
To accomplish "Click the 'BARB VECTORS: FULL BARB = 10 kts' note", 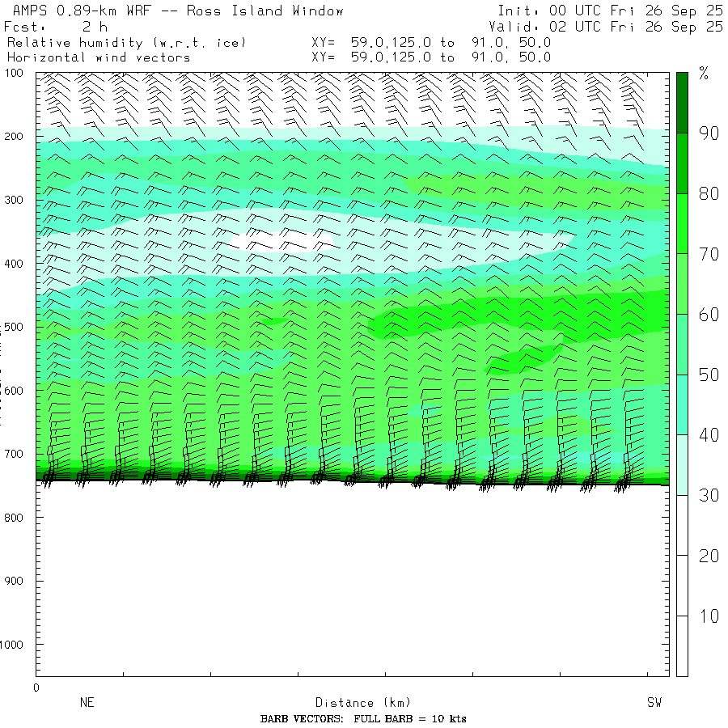I will coord(363,719).
